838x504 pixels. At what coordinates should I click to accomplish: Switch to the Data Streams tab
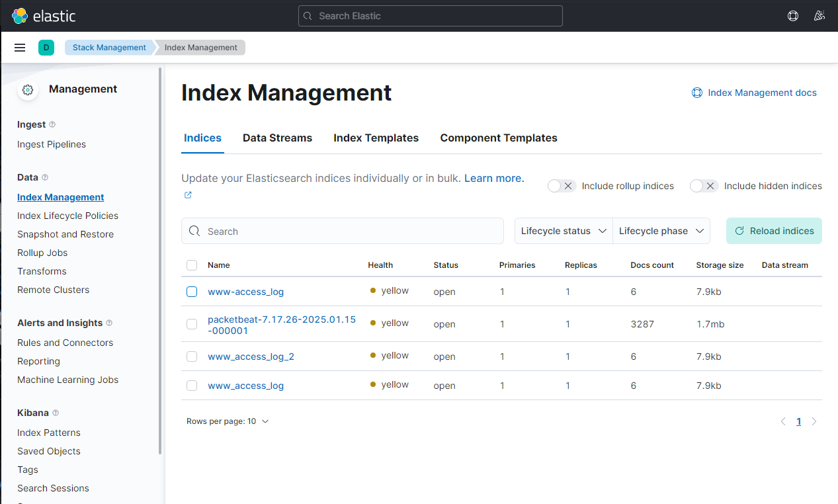[277, 138]
